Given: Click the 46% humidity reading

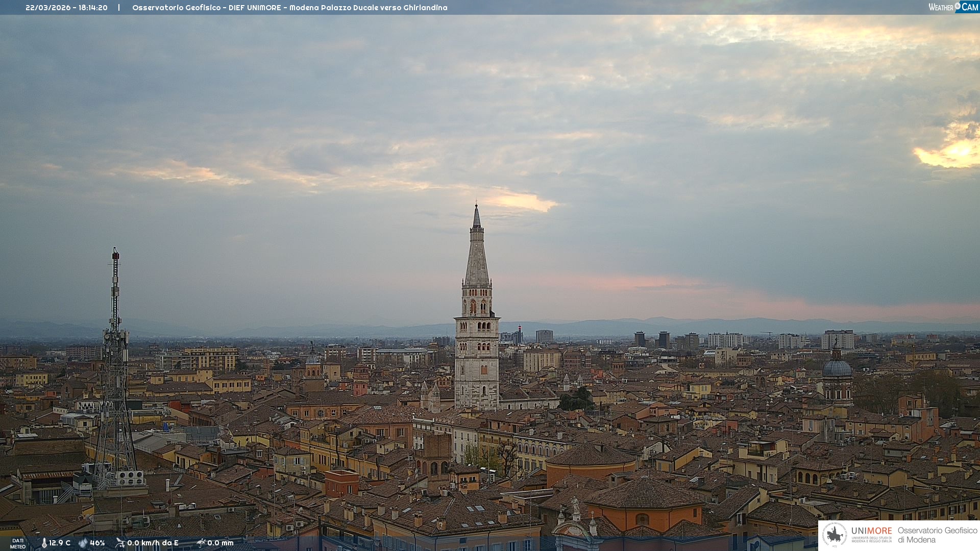Looking at the screenshot, I should 97,543.
